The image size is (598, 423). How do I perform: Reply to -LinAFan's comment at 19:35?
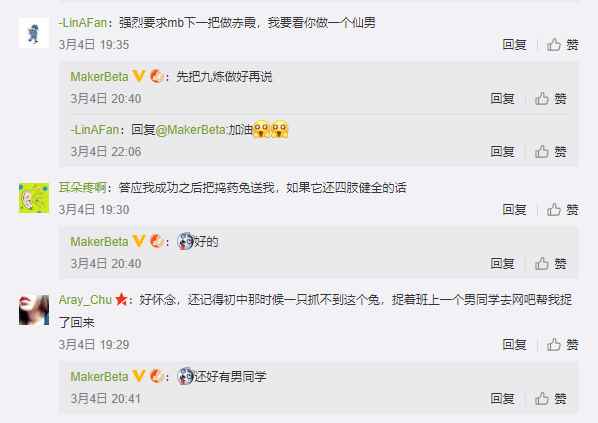tap(514, 45)
